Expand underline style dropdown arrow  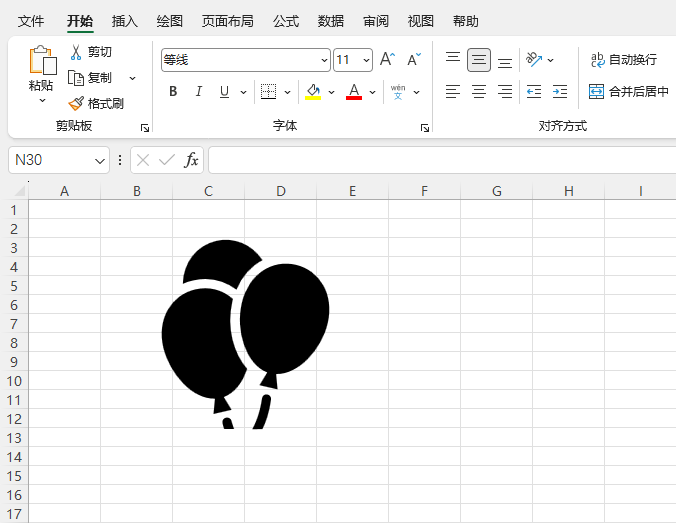pyautogui.click(x=243, y=92)
